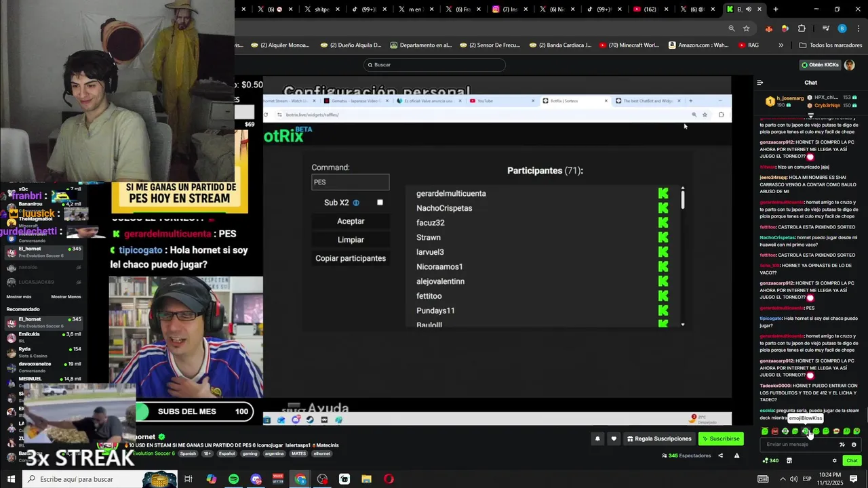Switch to the X tab labeled (6) Fra

[462, 9]
